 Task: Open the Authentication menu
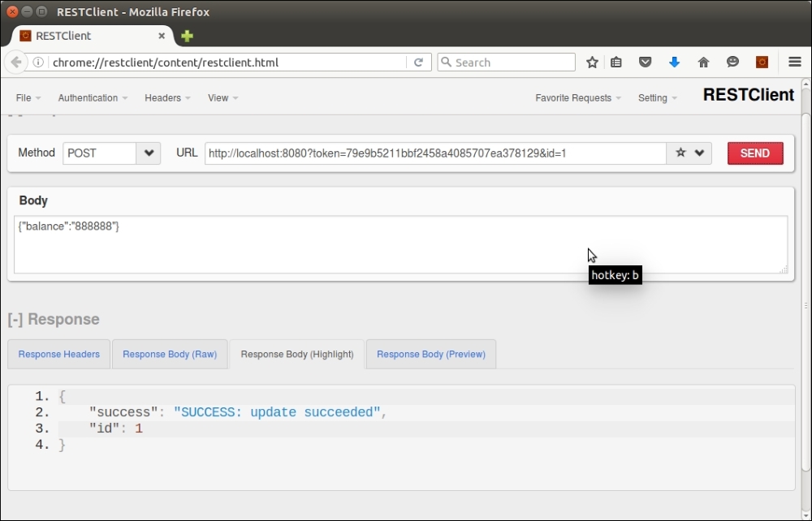[x=93, y=98]
